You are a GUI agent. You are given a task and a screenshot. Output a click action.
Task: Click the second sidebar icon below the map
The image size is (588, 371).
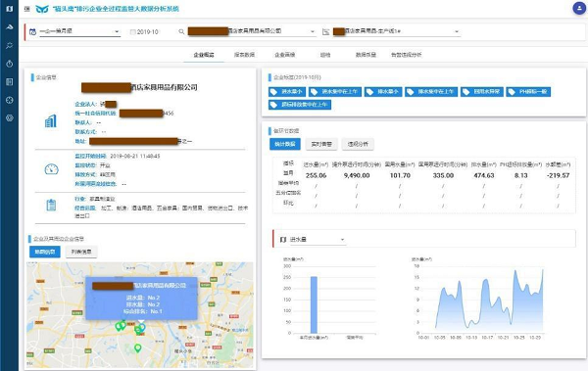coord(10,27)
